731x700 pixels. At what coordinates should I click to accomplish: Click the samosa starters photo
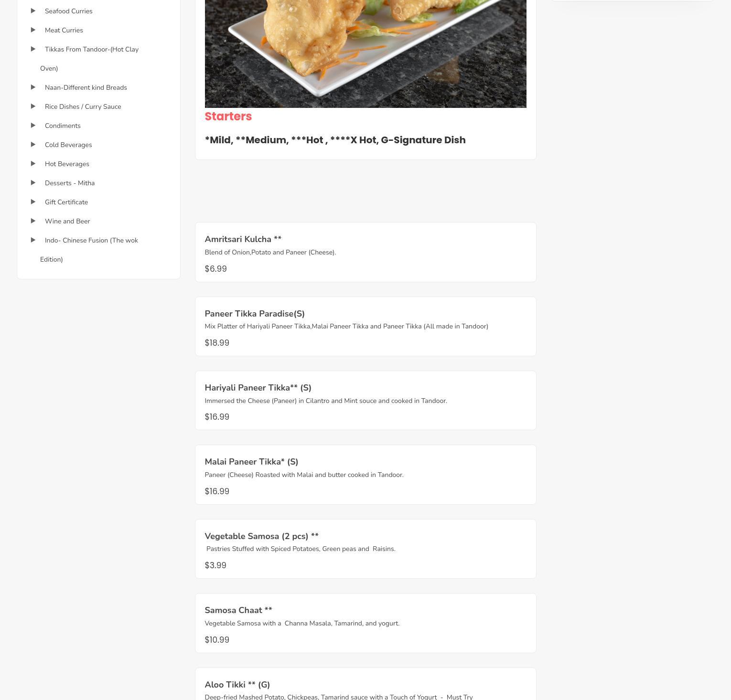[365, 53]
